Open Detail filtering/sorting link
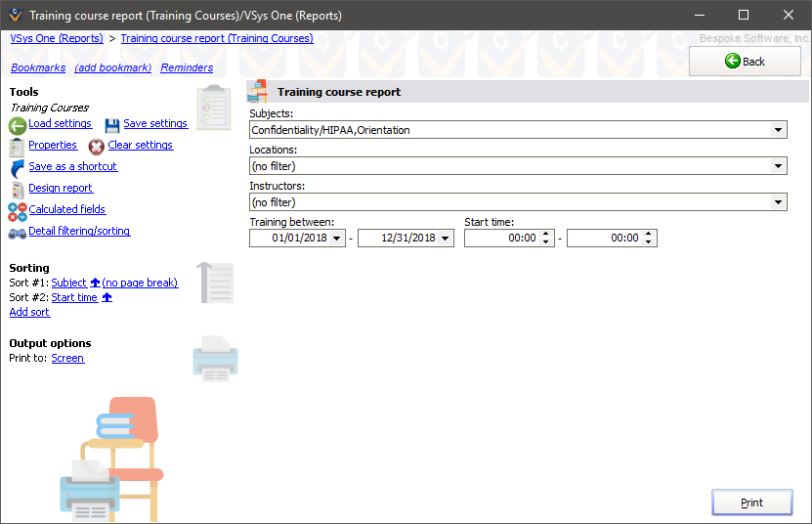 (x=79, y=231)
